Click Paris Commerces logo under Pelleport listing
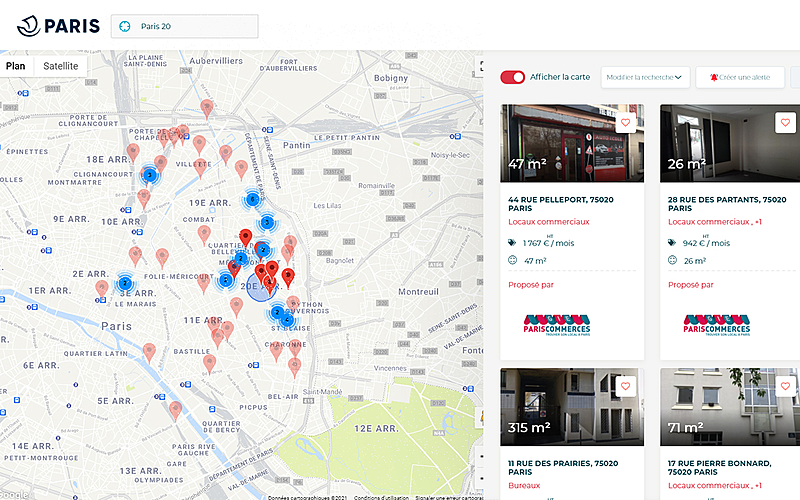This screenshot has width=800, height=500. coord(557,325)
